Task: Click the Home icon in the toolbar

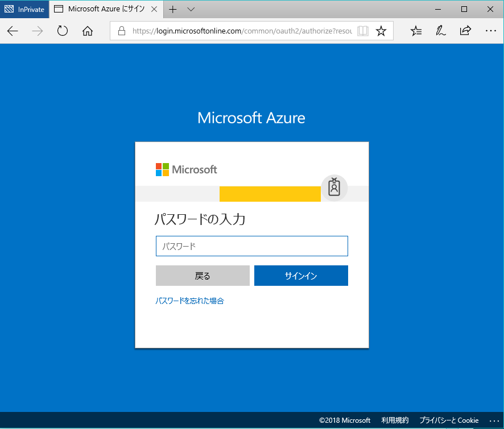Action: [88, 31]
